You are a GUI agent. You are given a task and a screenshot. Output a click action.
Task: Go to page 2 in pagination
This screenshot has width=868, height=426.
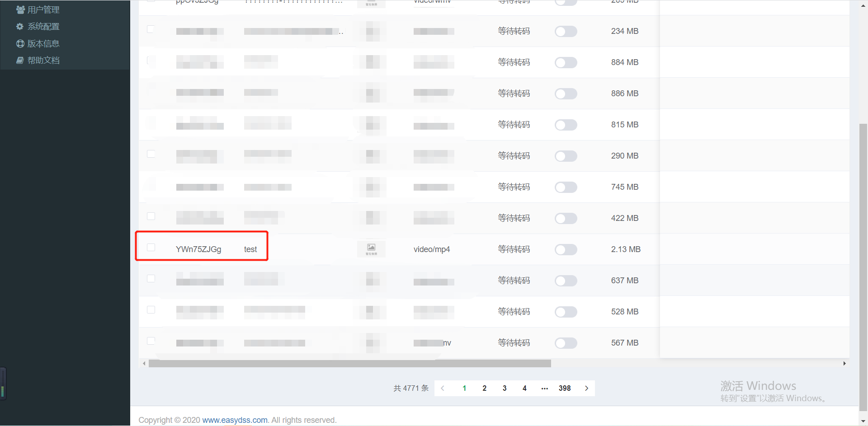point(485,388)
